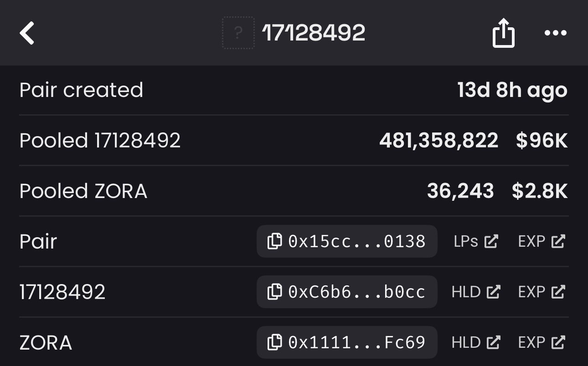Open HLD holders link for ZORA
This screenshot has width=588, height=366.
476,342
